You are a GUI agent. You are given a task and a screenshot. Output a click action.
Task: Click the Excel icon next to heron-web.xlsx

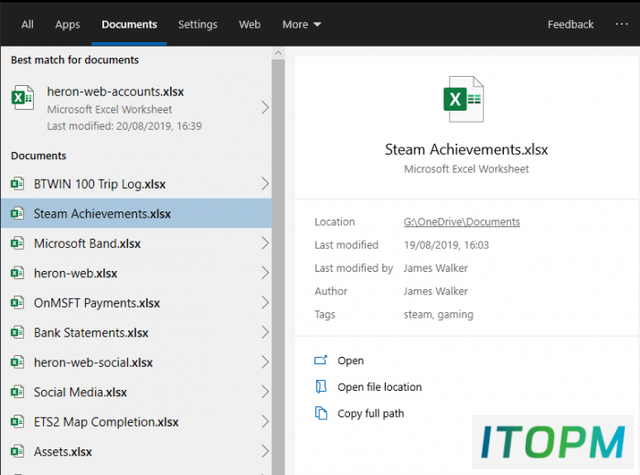point(17,273)
